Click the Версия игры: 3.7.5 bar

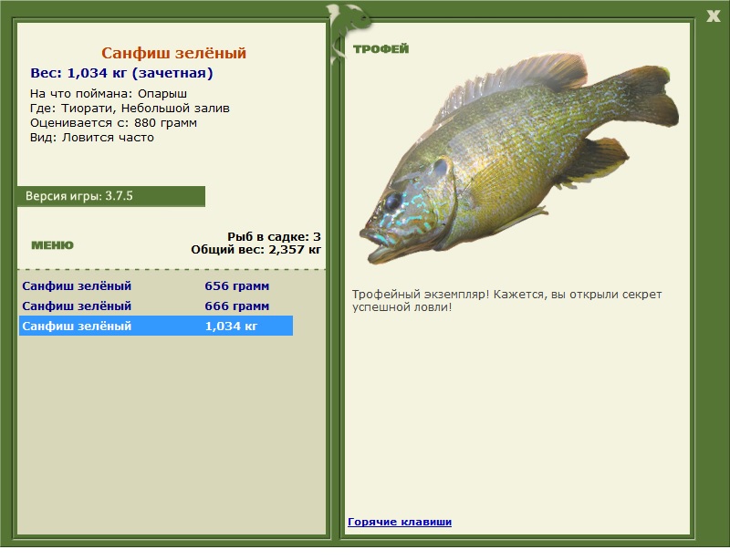(110, 196)
